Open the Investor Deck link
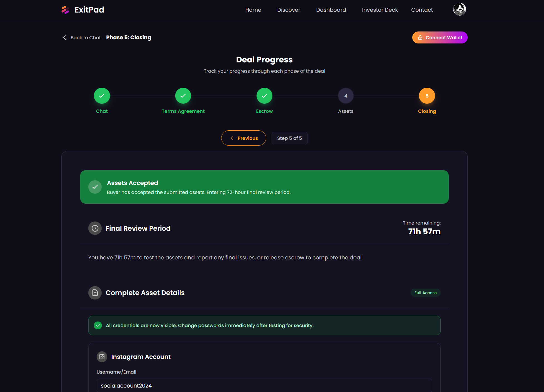This screenshot has width=544, height=392. pyautogui.click(x=380, y=10)
